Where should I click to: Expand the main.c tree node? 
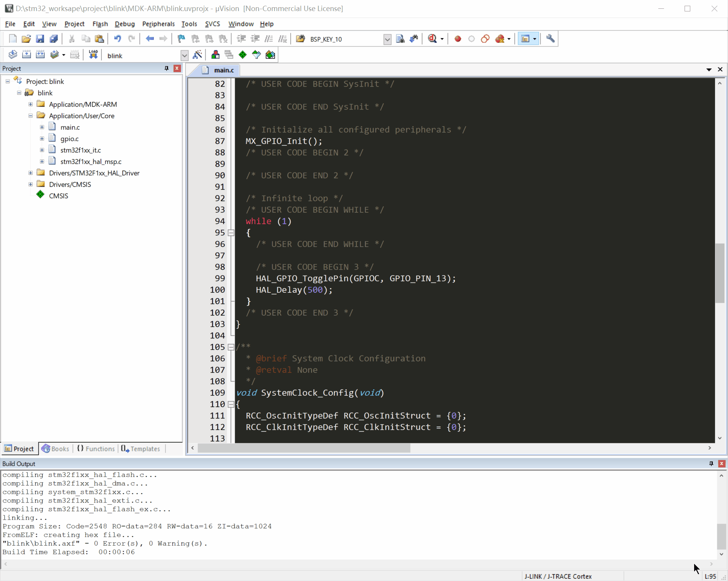point(42,127)
